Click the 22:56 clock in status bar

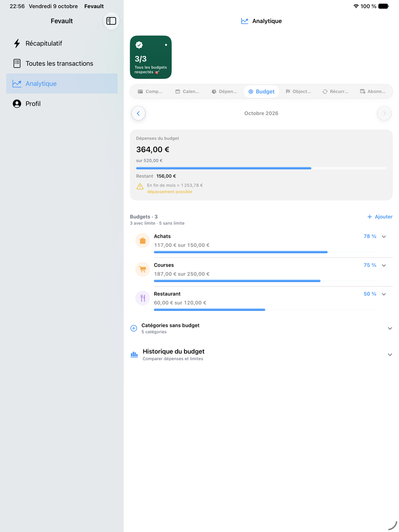(x=17, y=6)
